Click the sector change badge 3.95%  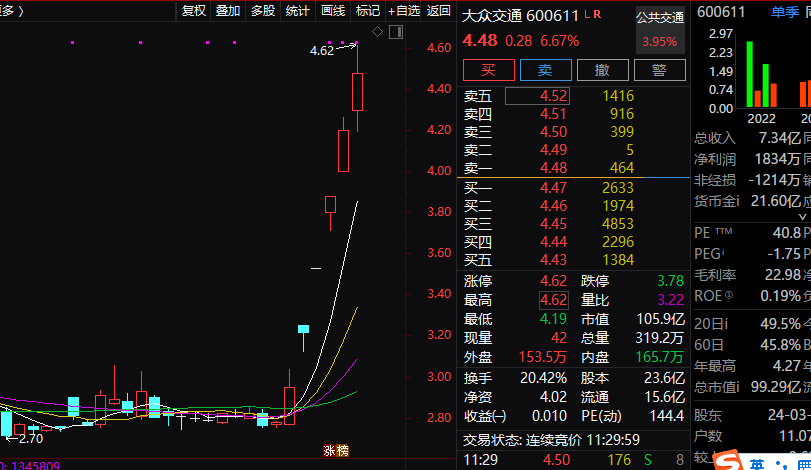pyautogui.click(x=660, y=42)
